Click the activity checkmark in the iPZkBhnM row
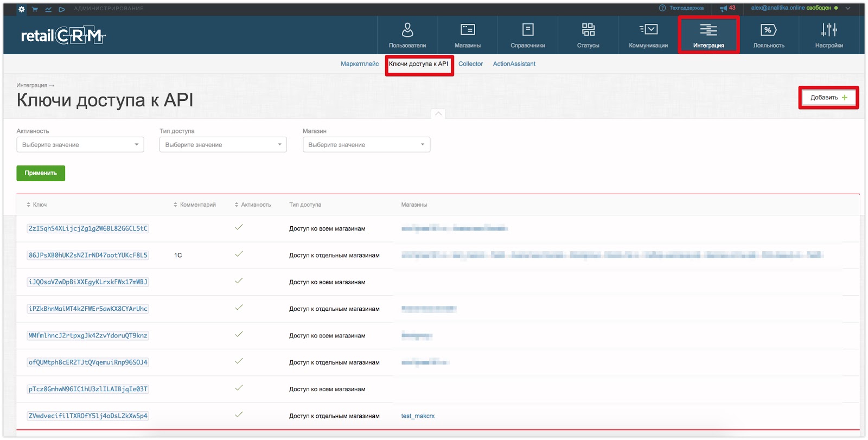Image resolution: width=868 pixels, height=440 pixels. (x=239, y=308)
